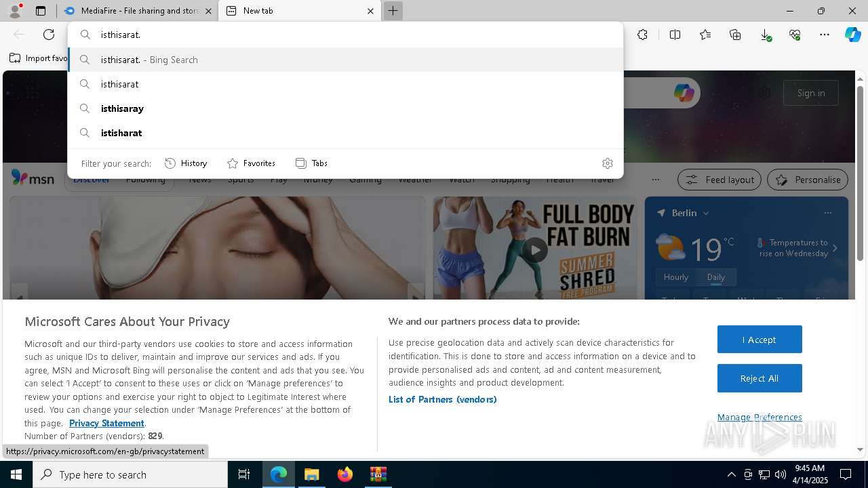Open the Extensions puzzle icon
The height and width of the screenshot is (488, 868).
(x=642, y=35)
